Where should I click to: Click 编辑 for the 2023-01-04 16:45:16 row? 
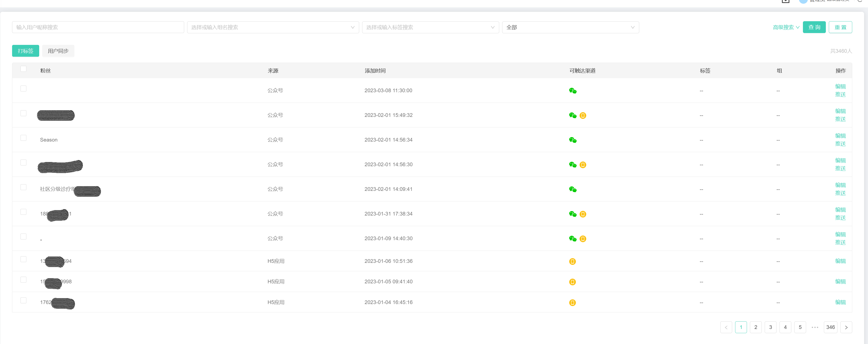tap(840, 302)
